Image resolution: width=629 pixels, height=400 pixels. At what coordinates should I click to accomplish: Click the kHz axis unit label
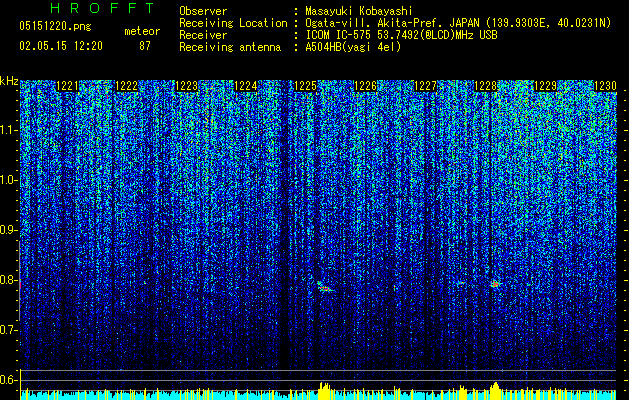tap(9, 81)
